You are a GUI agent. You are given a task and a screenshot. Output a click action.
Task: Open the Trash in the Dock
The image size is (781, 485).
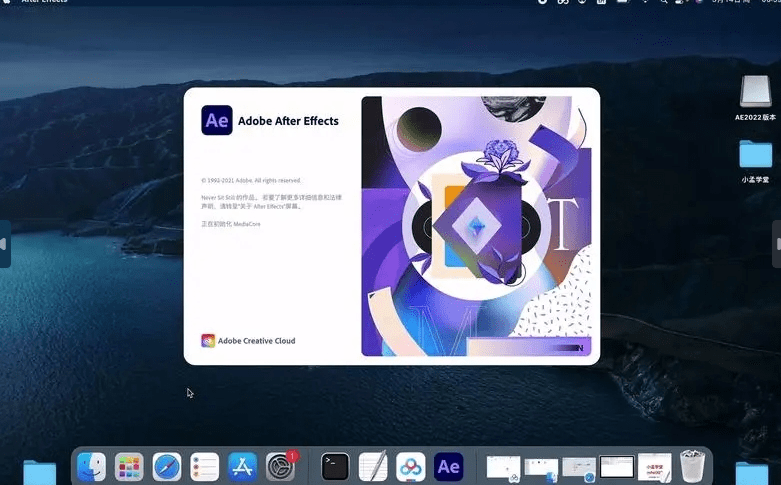(692, 467)
